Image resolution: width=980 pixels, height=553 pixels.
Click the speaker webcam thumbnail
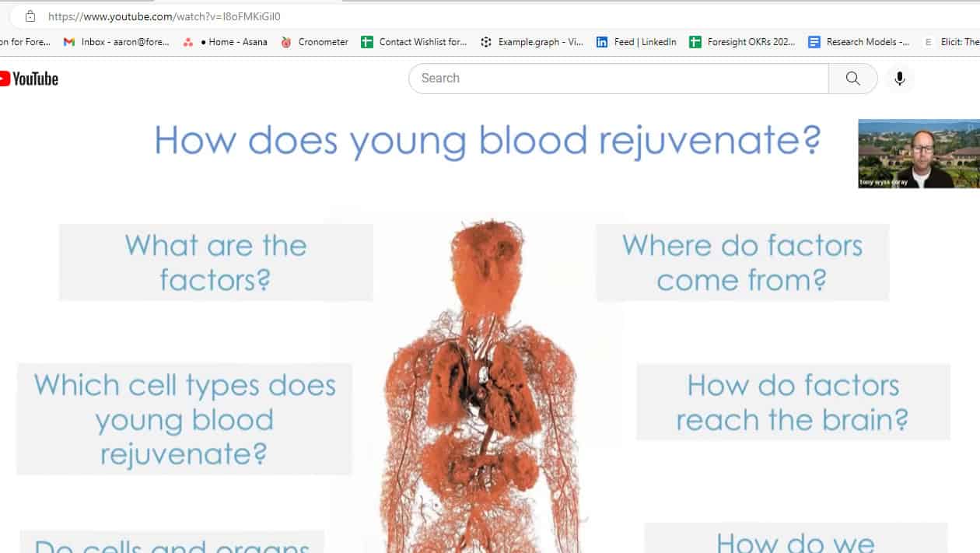[918, 153]
